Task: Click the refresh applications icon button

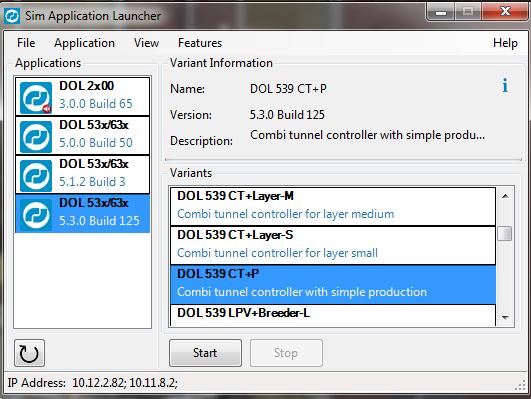Action: [29, 353]
